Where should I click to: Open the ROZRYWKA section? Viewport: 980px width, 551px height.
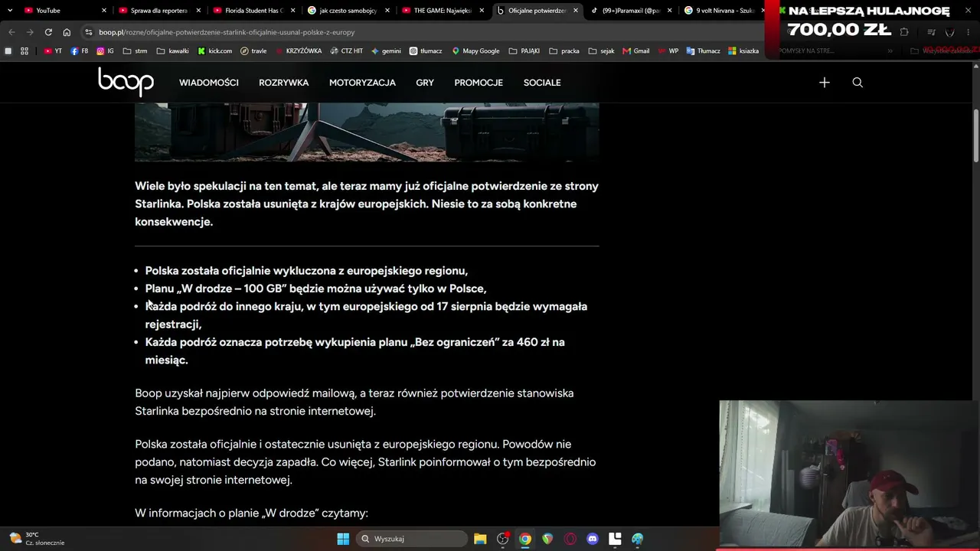[284, 83]
